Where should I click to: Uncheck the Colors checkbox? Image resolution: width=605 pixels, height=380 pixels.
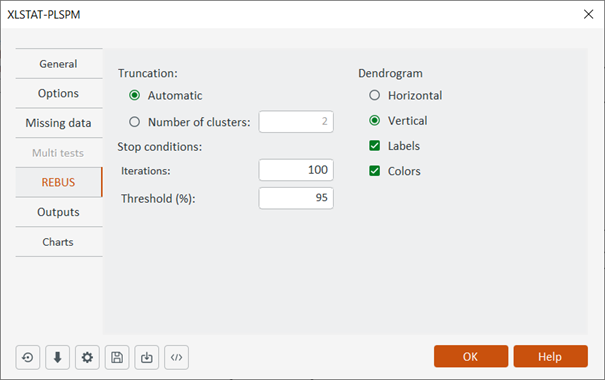tap(374, 171)
